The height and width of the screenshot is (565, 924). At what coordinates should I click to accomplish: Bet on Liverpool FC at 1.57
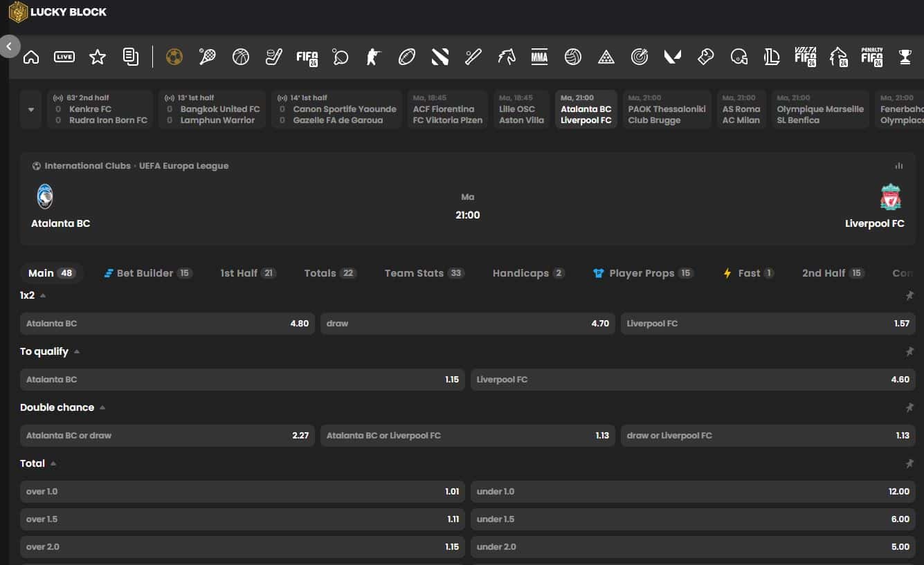pyautogui.click(x=768, y=324)
